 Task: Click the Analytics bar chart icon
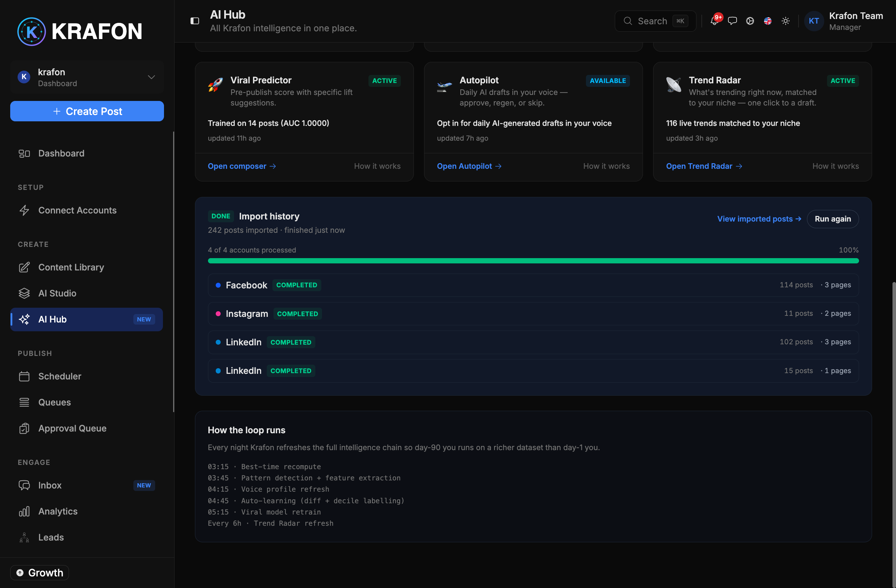(25, 511)
